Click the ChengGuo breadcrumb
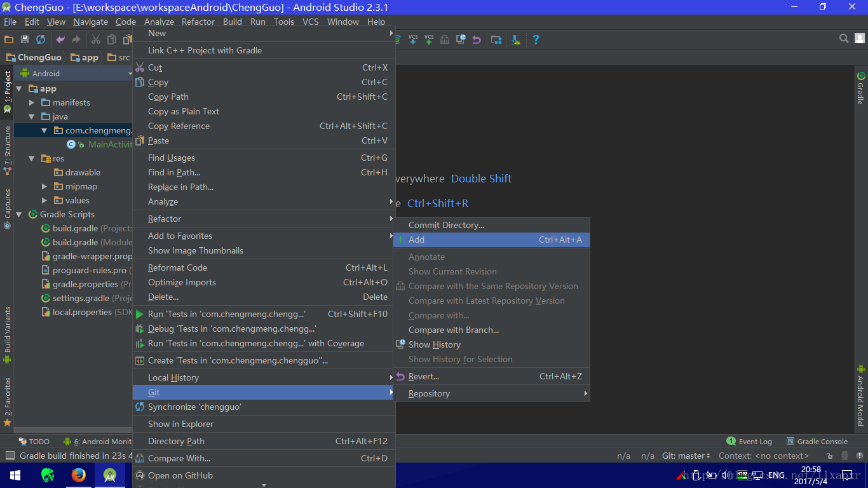The image size is (868, 488). click(x=34, y=57)
